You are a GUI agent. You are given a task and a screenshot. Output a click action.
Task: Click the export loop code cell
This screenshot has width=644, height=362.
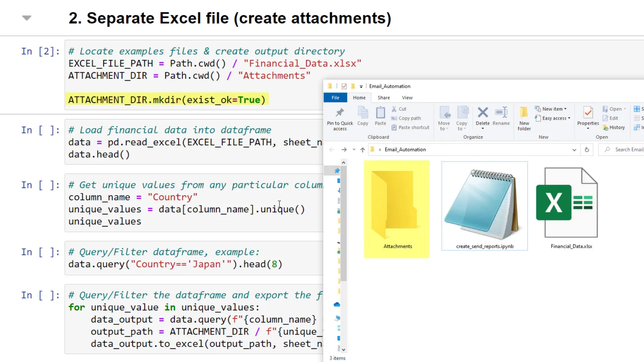194,319
